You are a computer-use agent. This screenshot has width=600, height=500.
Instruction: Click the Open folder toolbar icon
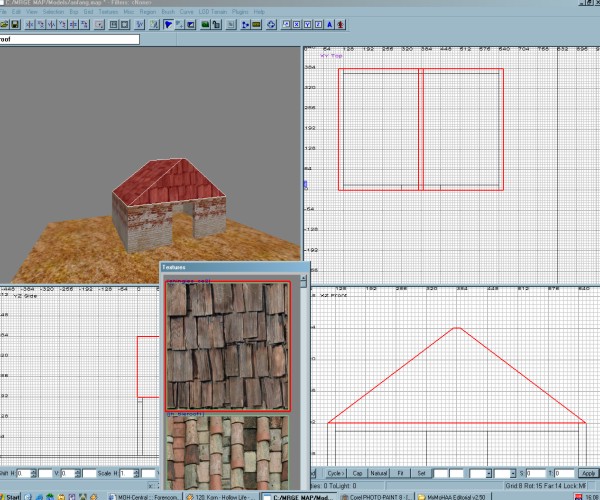(x=5, y=25)
